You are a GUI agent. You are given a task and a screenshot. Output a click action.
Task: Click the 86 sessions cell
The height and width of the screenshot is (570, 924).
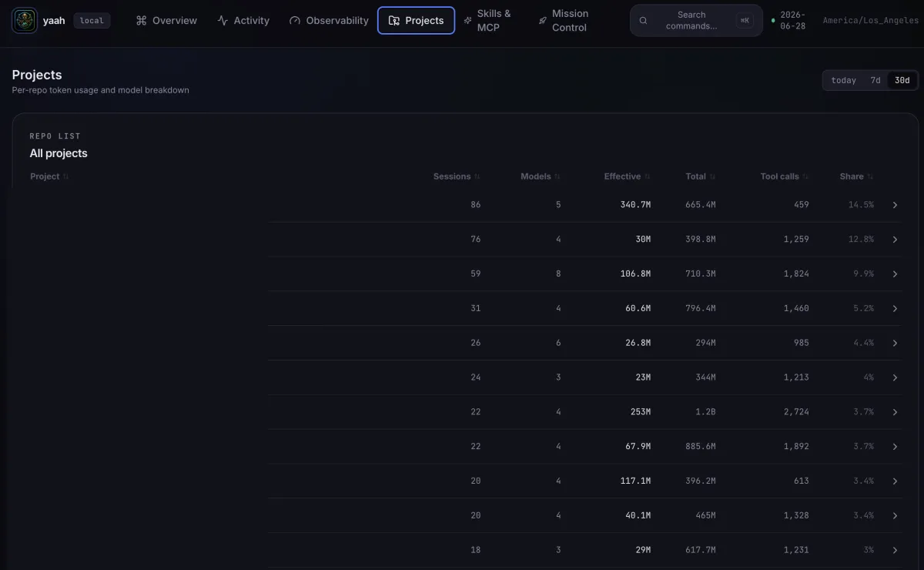(x=475, y=205)
